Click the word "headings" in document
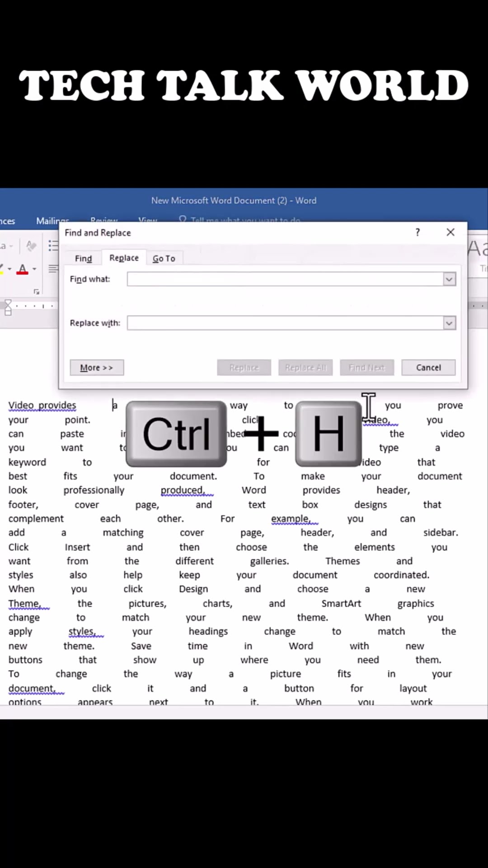The height and width of the screenshot is (868, 488). pos(208,632)
